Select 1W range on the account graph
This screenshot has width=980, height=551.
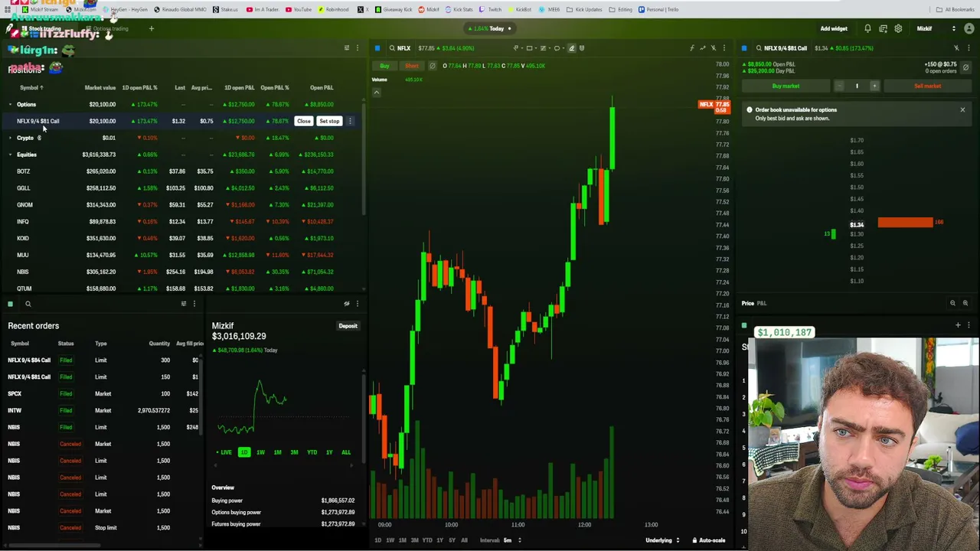pos(260,452)
